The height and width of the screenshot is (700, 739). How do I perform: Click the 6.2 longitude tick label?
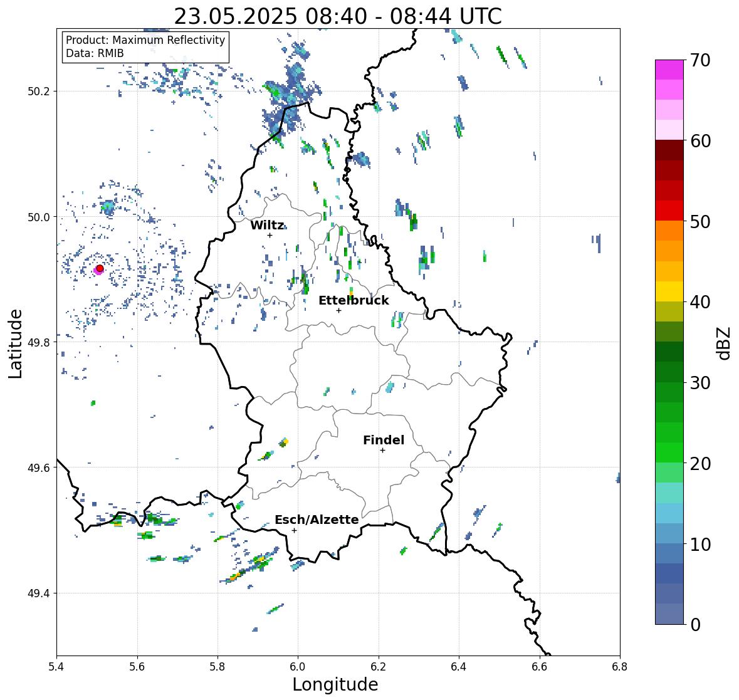[x=379, y=666]
